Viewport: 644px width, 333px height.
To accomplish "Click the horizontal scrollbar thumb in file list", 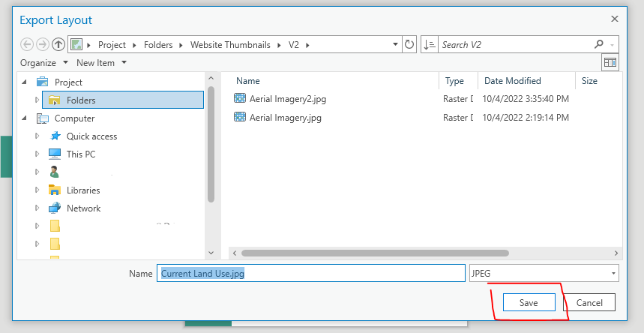I will (375, 253).
